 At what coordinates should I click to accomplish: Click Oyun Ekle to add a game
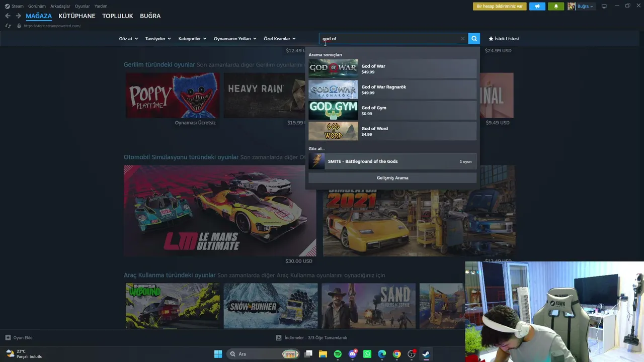pyautogui.click(x=19, y=338)
